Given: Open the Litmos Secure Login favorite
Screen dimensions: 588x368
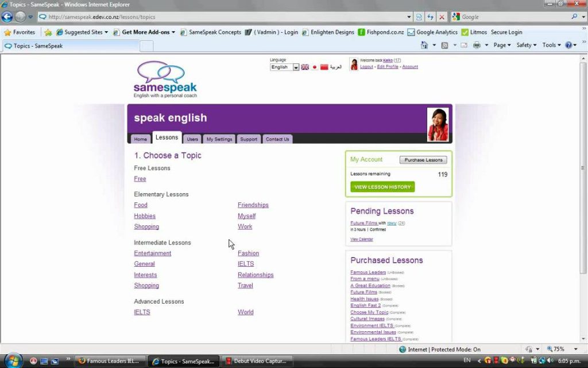Looking at the screenshot, I should click(492, 32).
